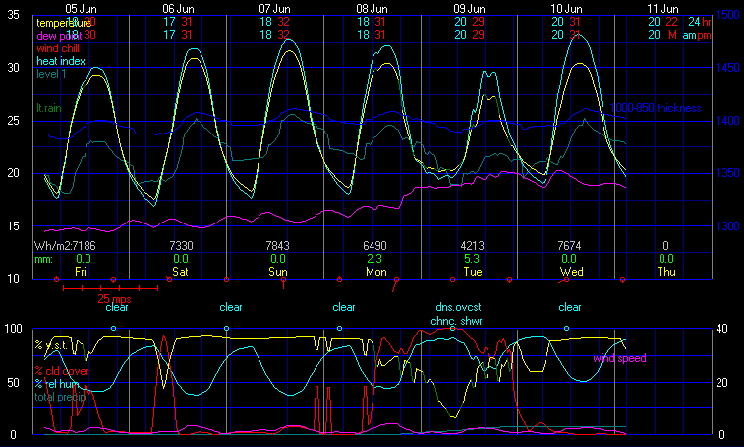The image size is (744, 447).
Task: Select the magenta "dew point" legend label
Action: tap(59, 36)
